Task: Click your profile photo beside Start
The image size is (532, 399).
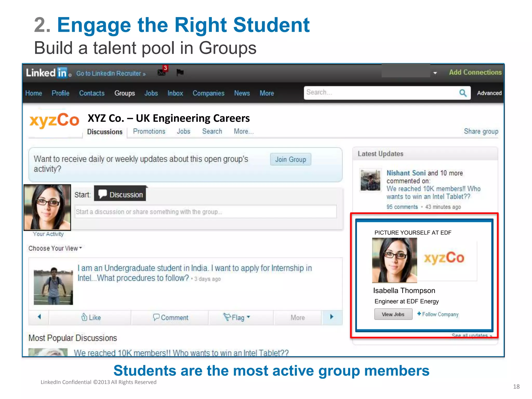Action: point(47,208)
